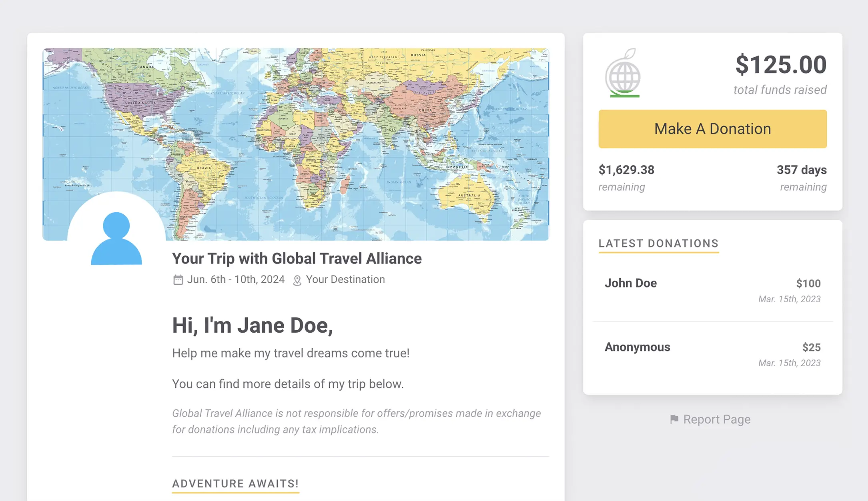Viewport: 868px width, 501px height.
Task: Click the Your Destination label
Action: tap(345, 279)
